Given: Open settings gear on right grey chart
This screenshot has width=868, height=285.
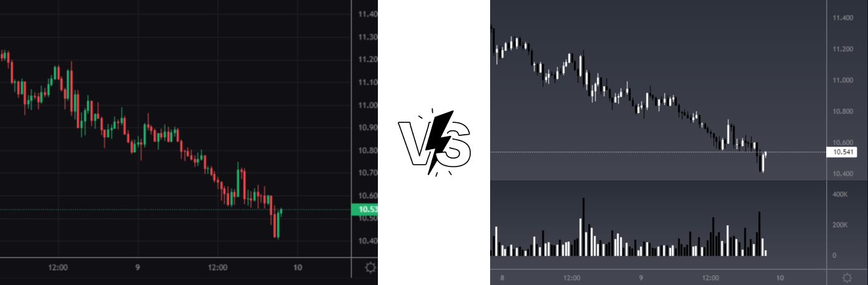Looking at the screenshot, I should (847, 278).
